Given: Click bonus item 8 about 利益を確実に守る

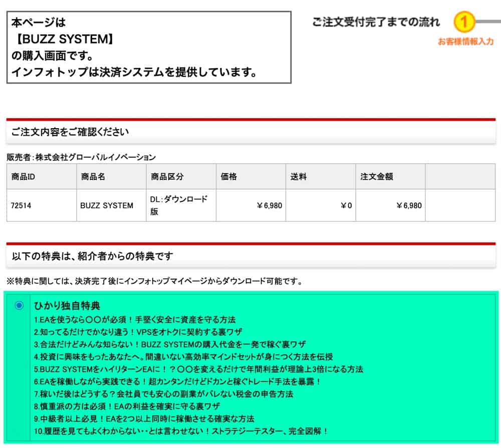Looking at the screenshot, I should tap(127, 406).
